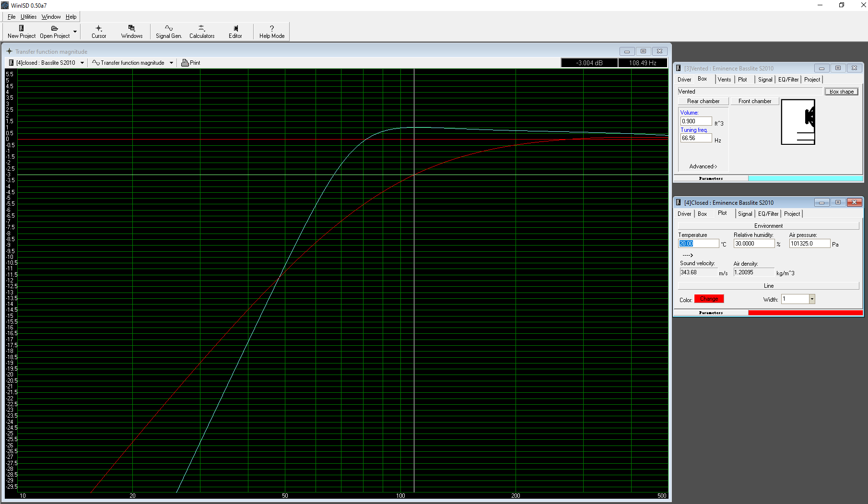Open the Editor tool
The image size is (868, 504).
click(235, 32)
